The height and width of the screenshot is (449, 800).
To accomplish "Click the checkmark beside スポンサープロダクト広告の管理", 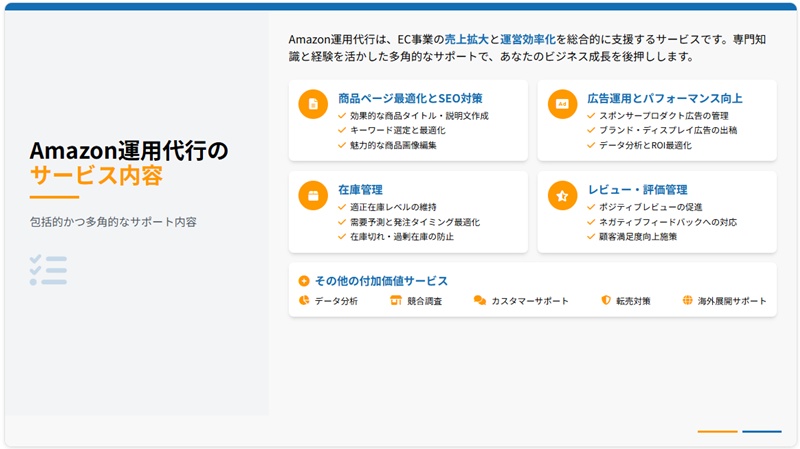I will (x=591, y=116).
